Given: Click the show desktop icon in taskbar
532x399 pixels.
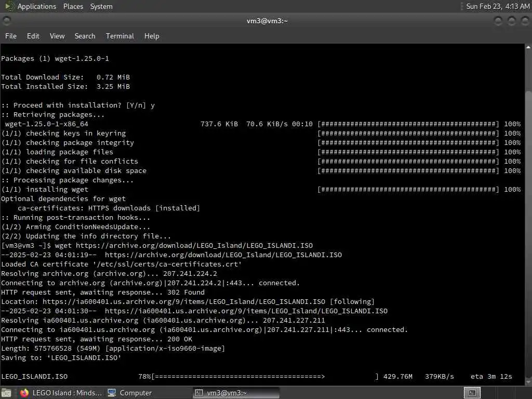Looking at the screenshot, I should 6,393.
